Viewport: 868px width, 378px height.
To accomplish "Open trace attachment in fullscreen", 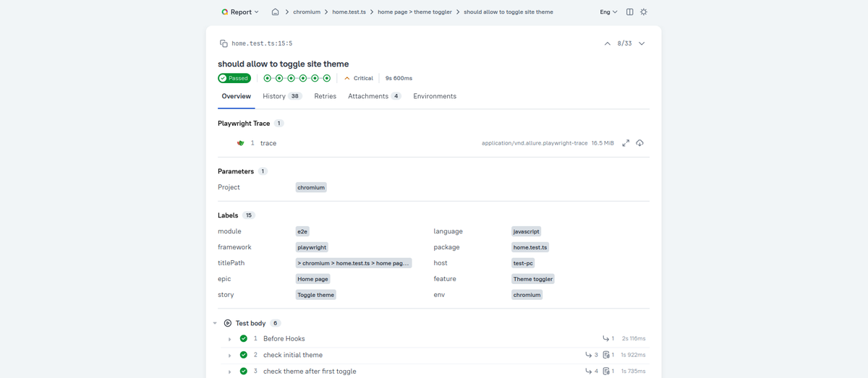I will 626,143.
